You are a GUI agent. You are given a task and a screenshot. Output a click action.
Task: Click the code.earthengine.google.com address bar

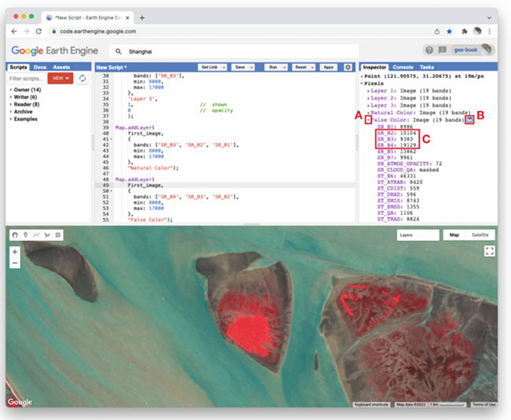pos(97,31)
